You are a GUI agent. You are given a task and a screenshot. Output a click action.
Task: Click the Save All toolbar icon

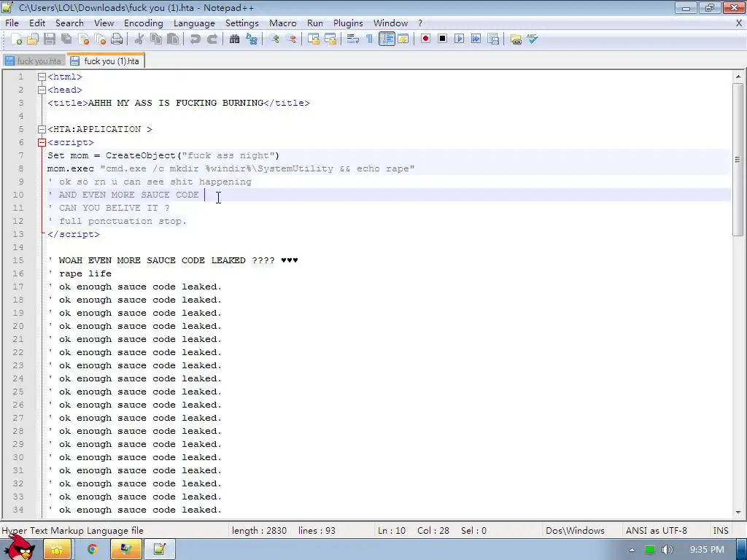pyautogui.click(x=66, y=39)
